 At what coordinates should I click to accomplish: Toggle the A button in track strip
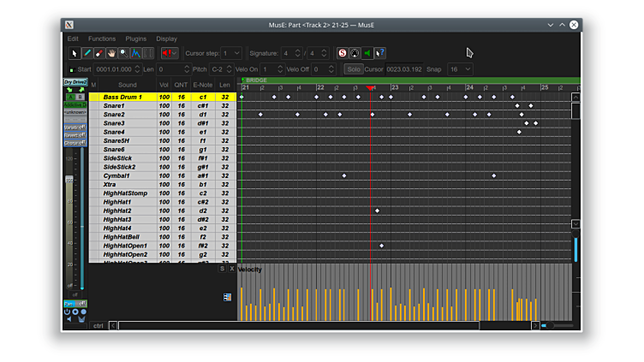pos(70,98)
